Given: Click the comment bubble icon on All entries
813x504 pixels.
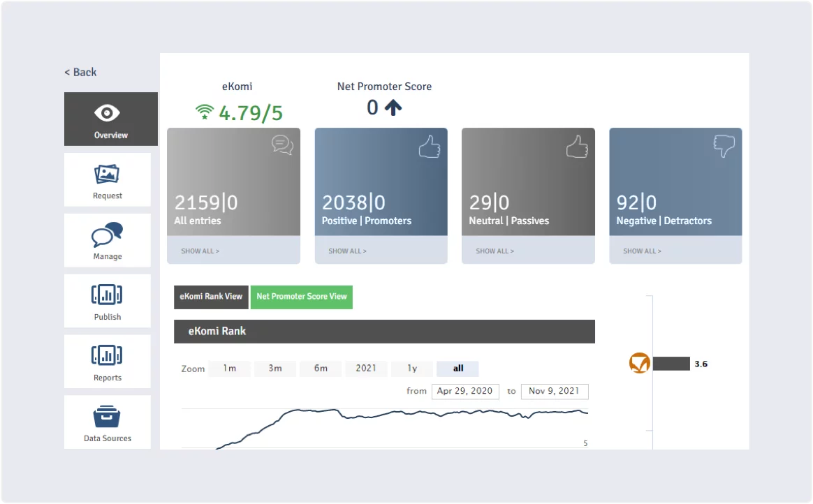Looking at the screenshot, I should [x=282, y=145].
